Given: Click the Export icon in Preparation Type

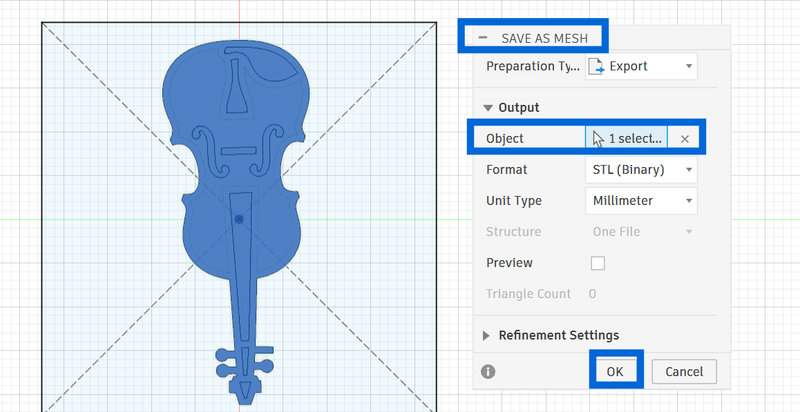Looking at the screenshot, I should 596,67.
